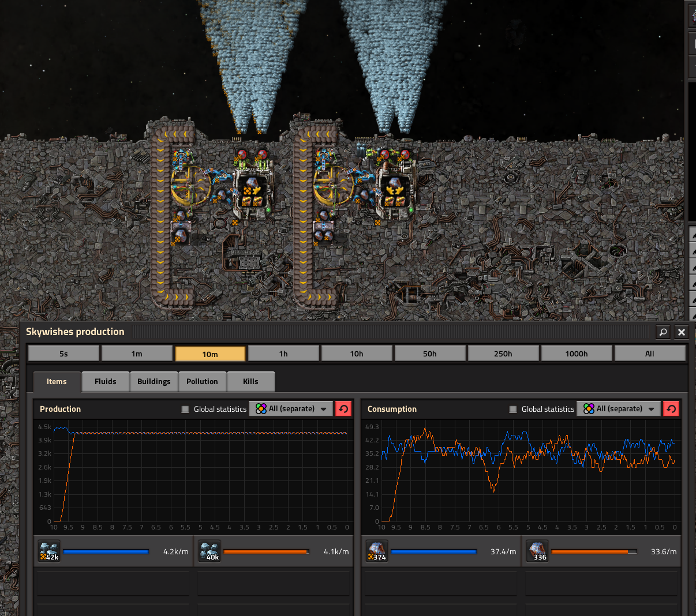The image size is (696, 616).
Task: Open All (separate) dropdown in Production panel
Action: click(x=291, y=409)
